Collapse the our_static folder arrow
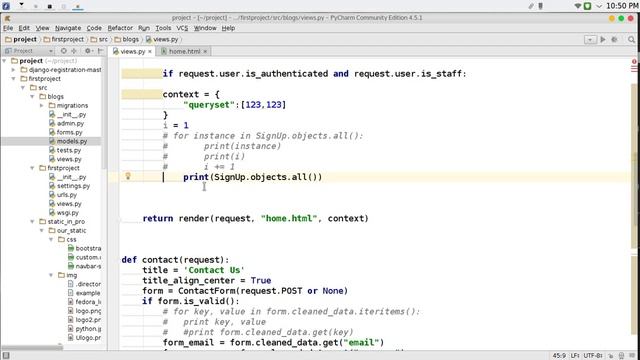This screenshot has width=640, height=360. (42, 231)
